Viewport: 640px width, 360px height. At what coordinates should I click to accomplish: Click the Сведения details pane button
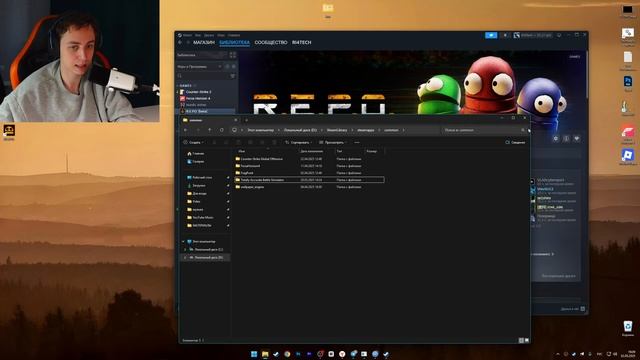tap(515, 142)
